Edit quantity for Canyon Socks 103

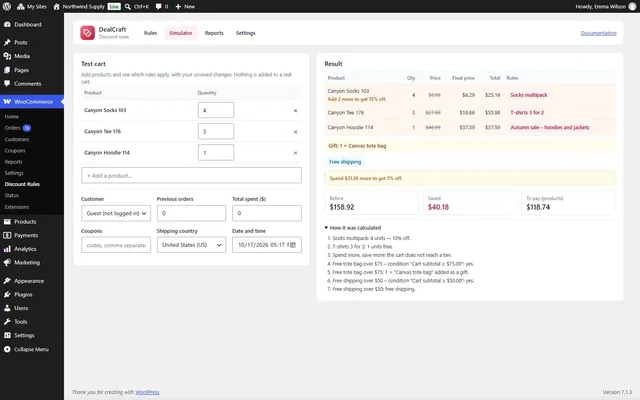tap(216, 110)
